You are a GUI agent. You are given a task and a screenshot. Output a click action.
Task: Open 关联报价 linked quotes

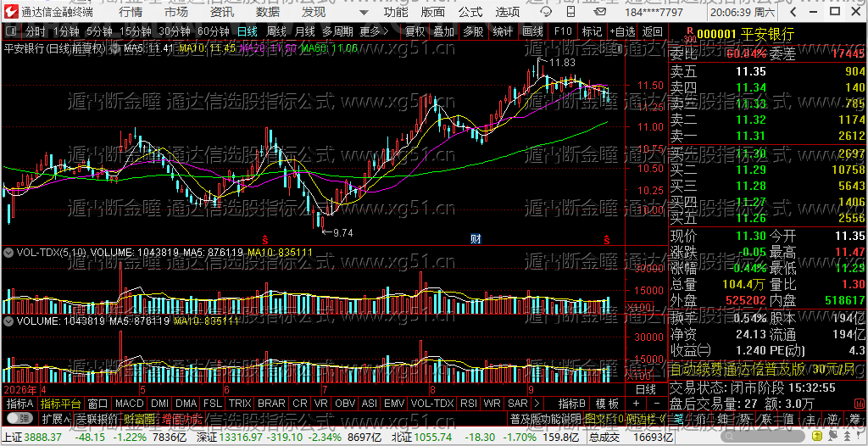point(97,418)
